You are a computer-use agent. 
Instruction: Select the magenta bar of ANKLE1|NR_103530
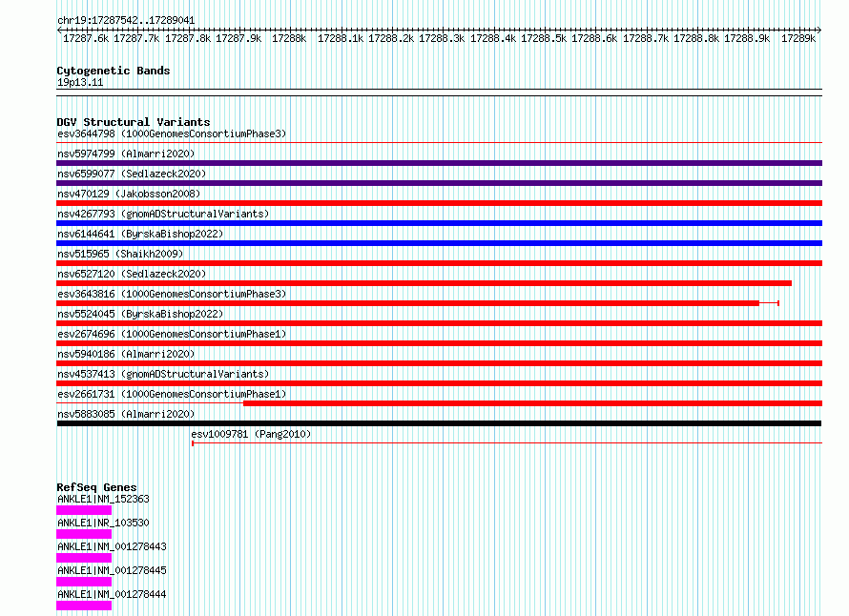coord(84,534)
